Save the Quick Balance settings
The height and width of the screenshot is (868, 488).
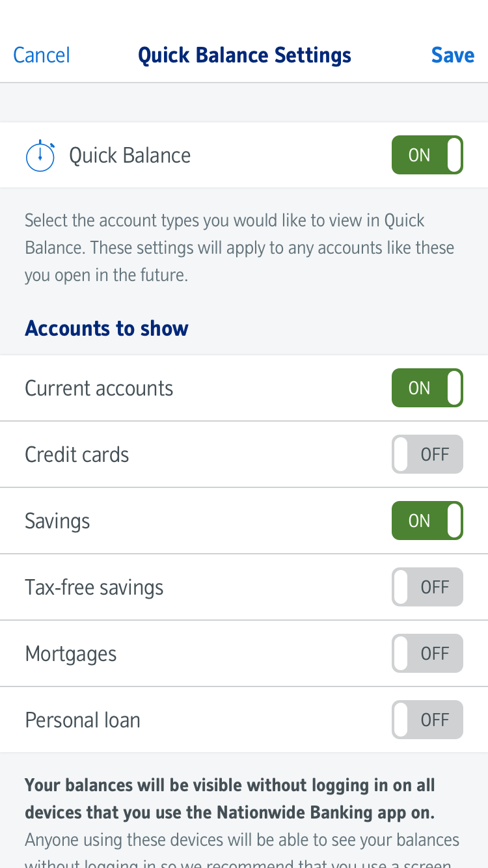click(452, 55)
